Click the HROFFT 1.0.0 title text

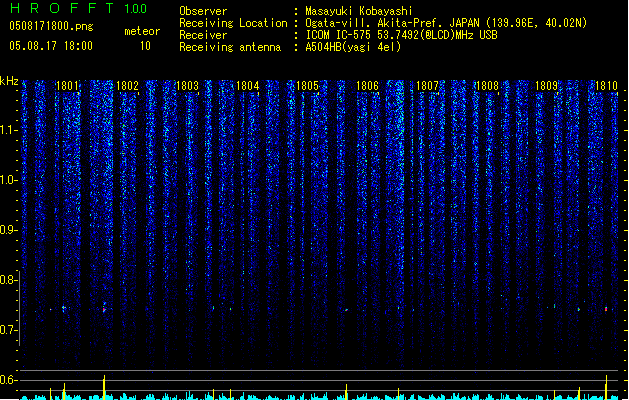tap(79, 8)
